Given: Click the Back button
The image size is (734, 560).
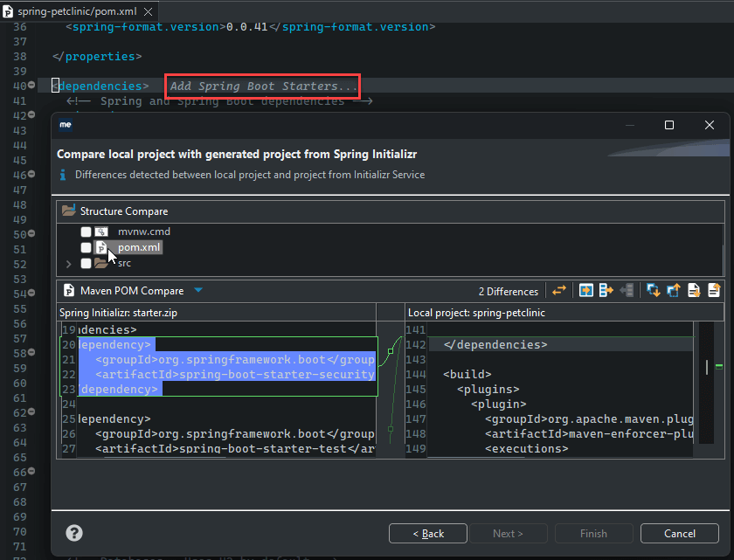Looking at the screenshot, I should pos(427,533).
